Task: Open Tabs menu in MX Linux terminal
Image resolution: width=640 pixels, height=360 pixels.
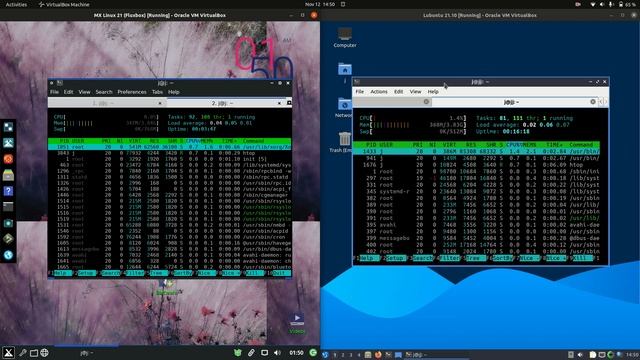Action: pos(158,92)
